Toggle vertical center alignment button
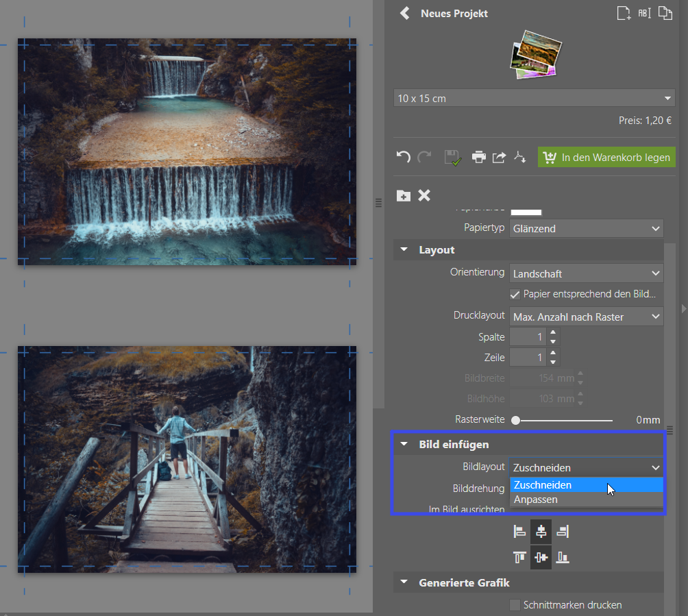This screenshot has height=616, width=688. pyautogui.click(x=541, y=557)
